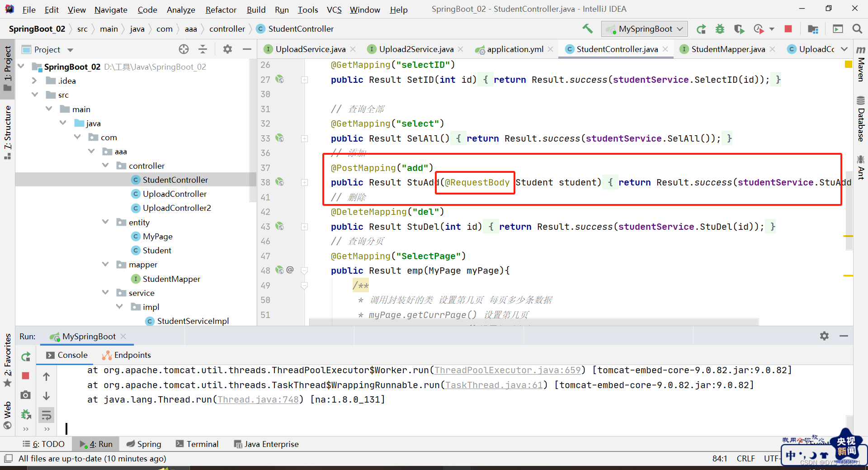Viewport: 868px width, 470px height.
Task: Close the MySpringBoot run tab
Action: pyautogui.click(x=123, y=337)
